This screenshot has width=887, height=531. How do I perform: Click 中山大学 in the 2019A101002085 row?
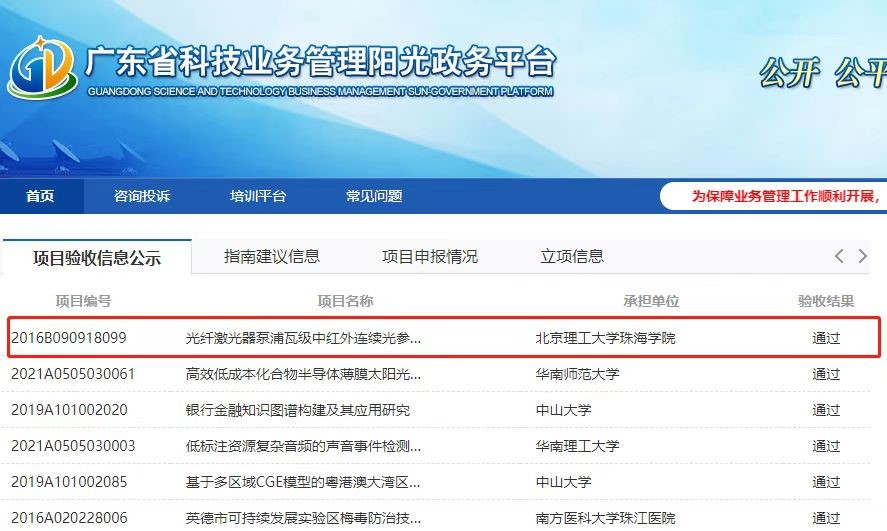coord(563,482)
